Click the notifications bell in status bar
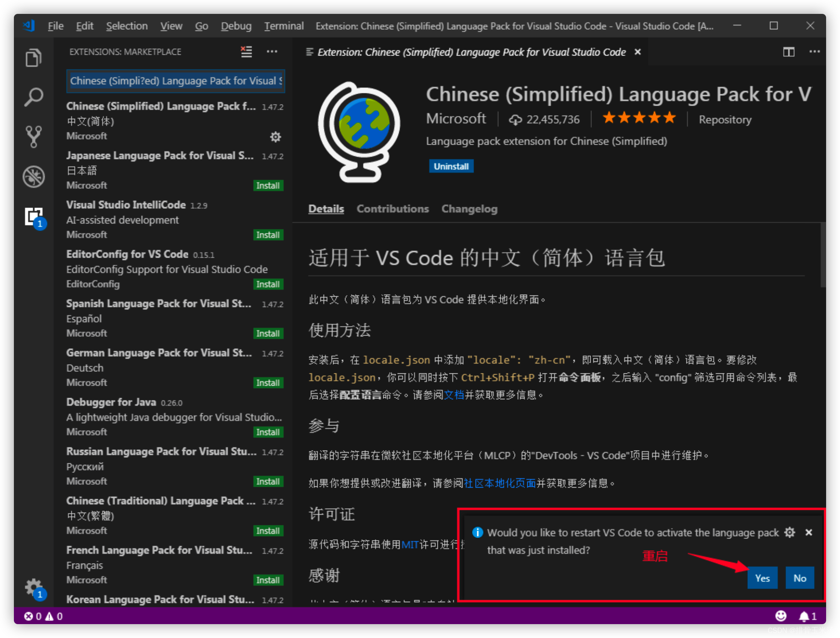Image resolution: width=840 pixels, height=638 pixels. (x=804, y=616)
